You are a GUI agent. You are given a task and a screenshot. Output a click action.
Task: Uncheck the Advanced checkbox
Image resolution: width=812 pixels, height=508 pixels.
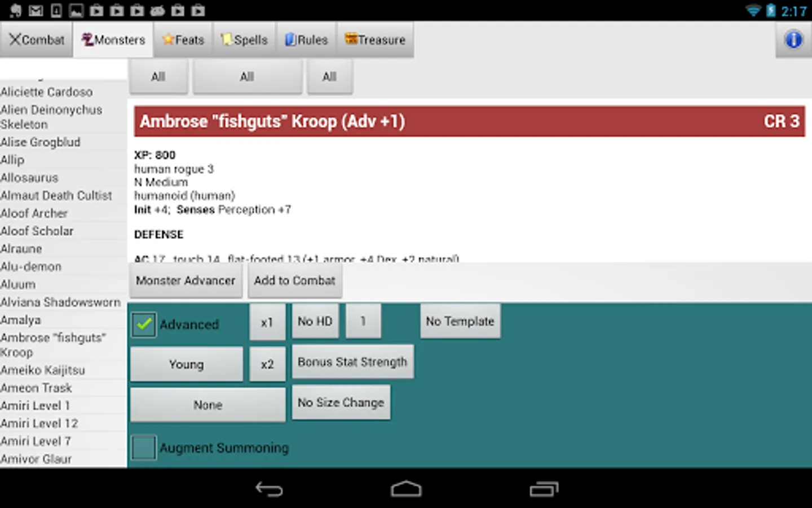coord(143,324)
